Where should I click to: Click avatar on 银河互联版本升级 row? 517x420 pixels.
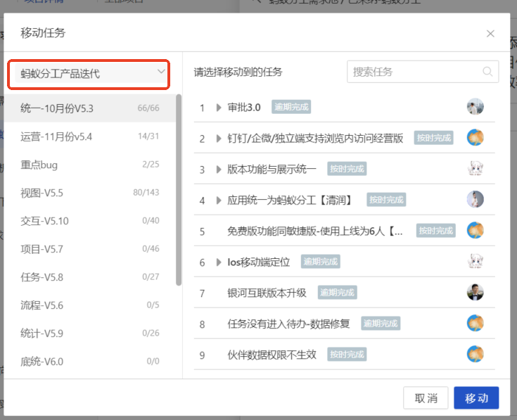tap(475, 293)
